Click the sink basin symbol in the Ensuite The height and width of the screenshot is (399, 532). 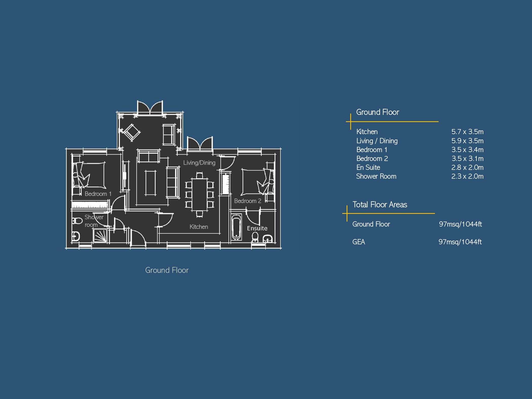(268, 239)
